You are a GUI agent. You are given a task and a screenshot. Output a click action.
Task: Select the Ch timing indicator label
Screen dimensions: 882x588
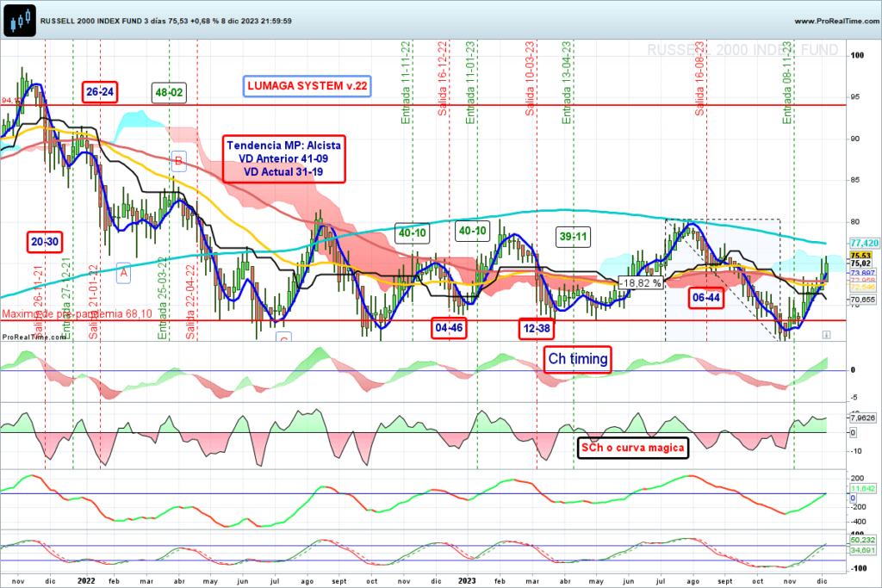tap(578, 359)
